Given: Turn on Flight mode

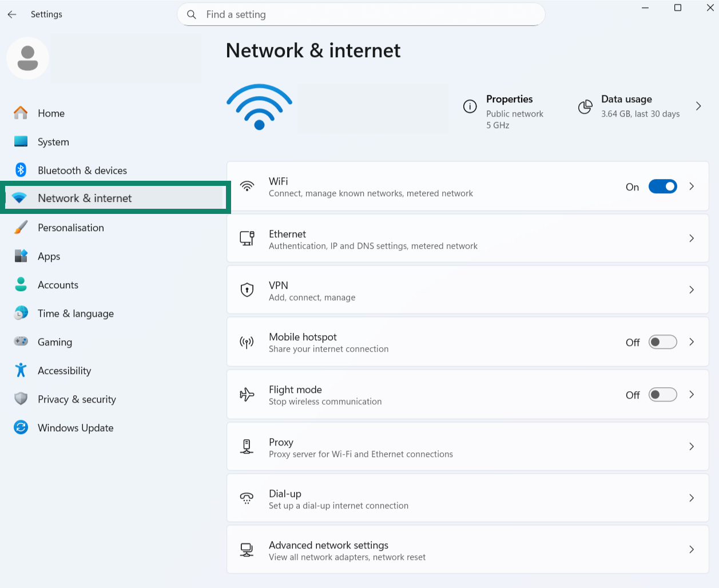Looking at the screenshot, I should click(x=662, y=394).
